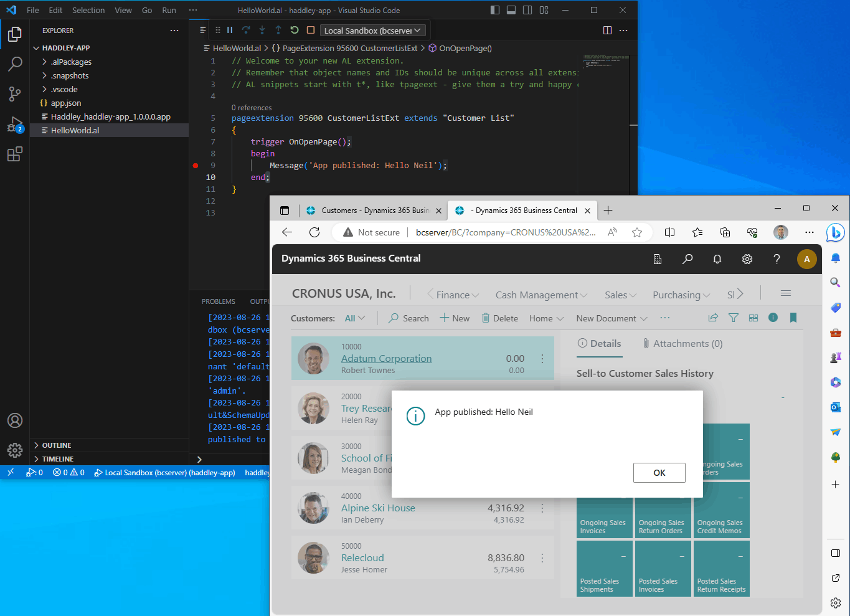The image size is (850, 616).
Task: Open the filter pane on Customers list
Action: [x=733, y=318]
